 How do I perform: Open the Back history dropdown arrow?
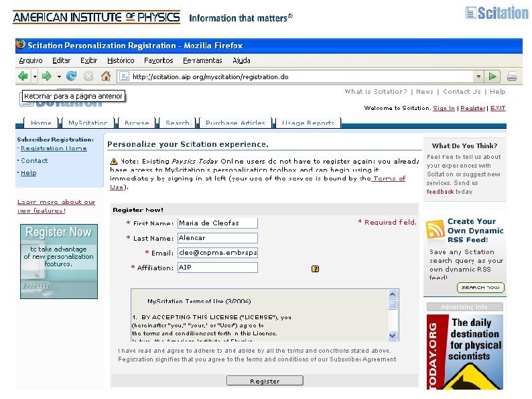(35, 76)
